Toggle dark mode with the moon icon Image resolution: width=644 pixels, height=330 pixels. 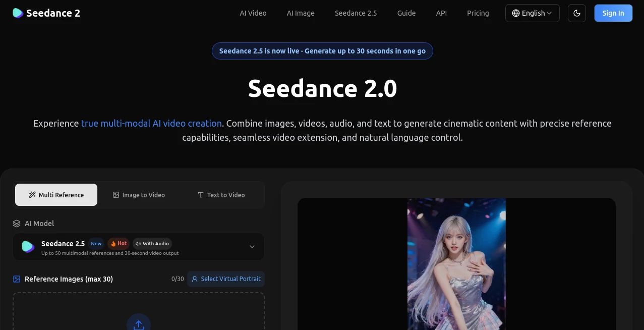coord(577,13)
